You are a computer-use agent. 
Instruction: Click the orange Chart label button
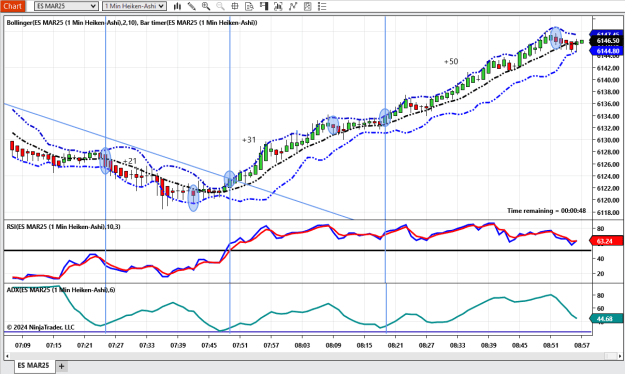click(x=13, y=6)
